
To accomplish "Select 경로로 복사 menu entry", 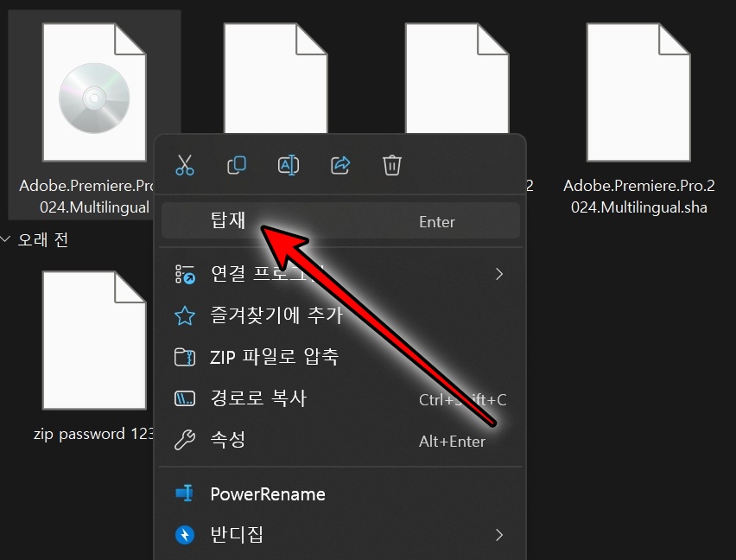I will [x=340, y=398].
